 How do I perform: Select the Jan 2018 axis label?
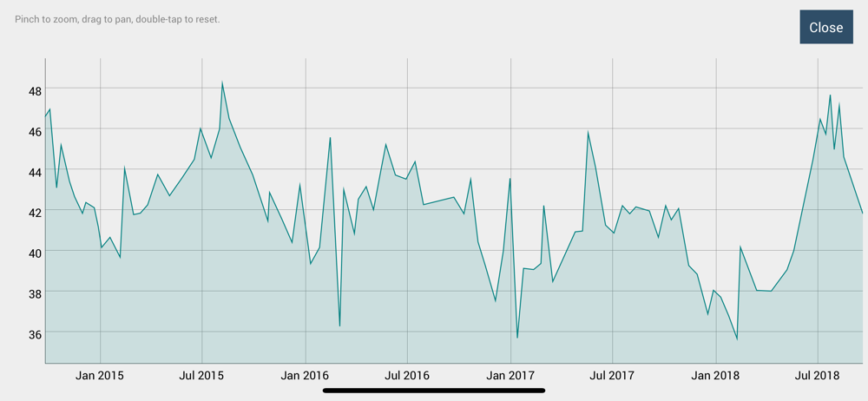point(716,376)
